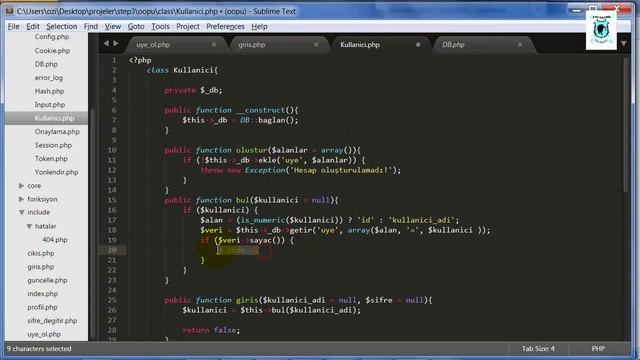Change PHP syntax in status bar
The width and height of the screenshot is (640, 360).
[x=598, y=349]
